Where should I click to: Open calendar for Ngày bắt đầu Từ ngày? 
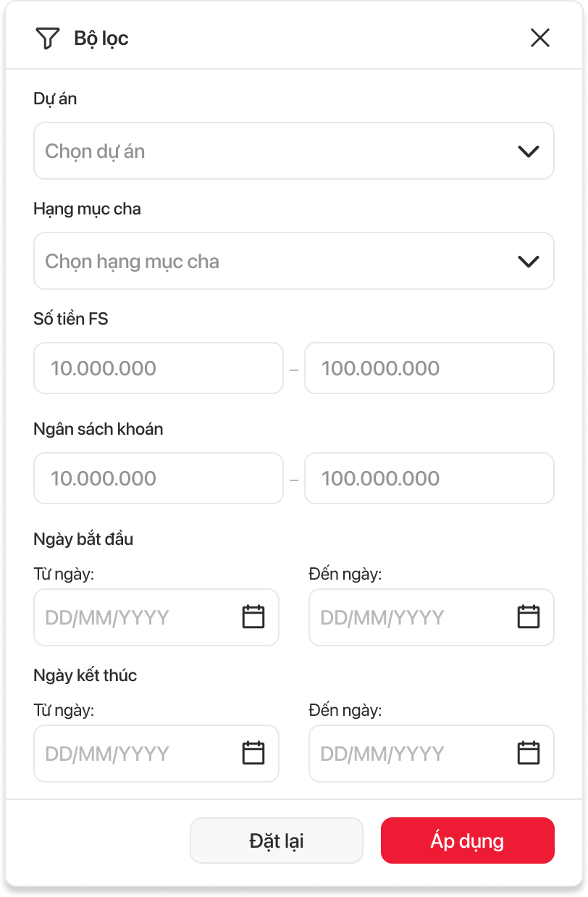tap(253, 617)
